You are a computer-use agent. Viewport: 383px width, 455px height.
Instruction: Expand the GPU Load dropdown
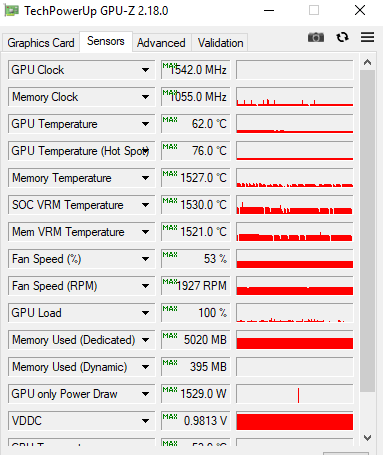[145, 313]
